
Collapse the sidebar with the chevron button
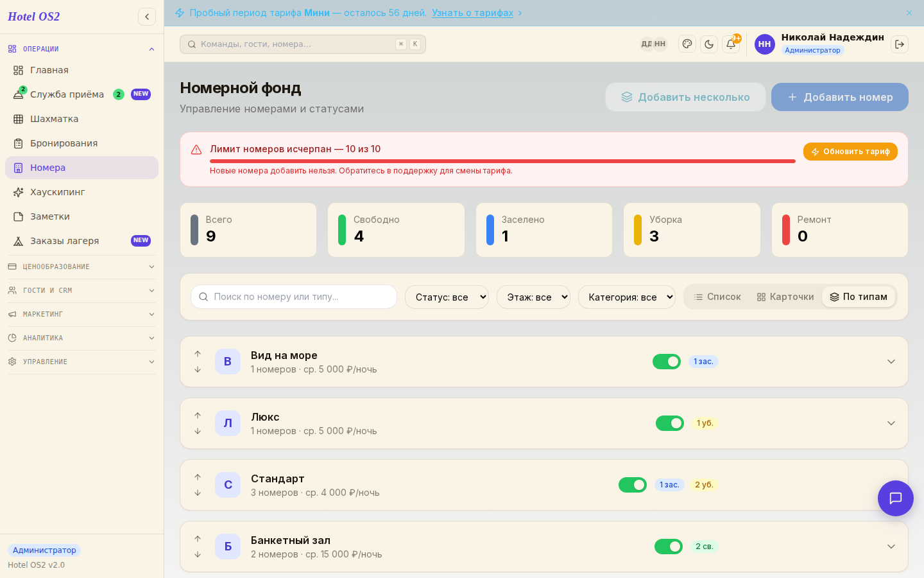pos(147,17)
